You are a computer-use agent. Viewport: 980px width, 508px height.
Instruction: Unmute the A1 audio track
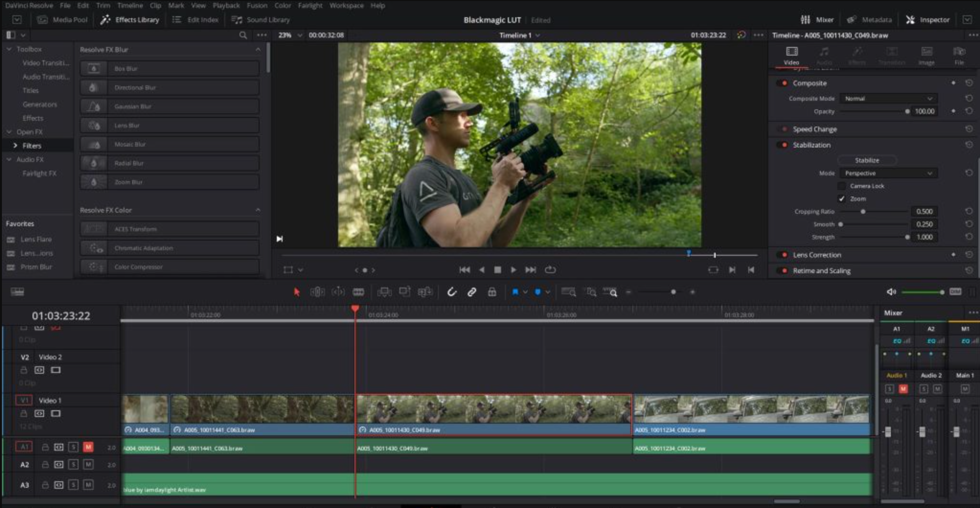(89, 446)
